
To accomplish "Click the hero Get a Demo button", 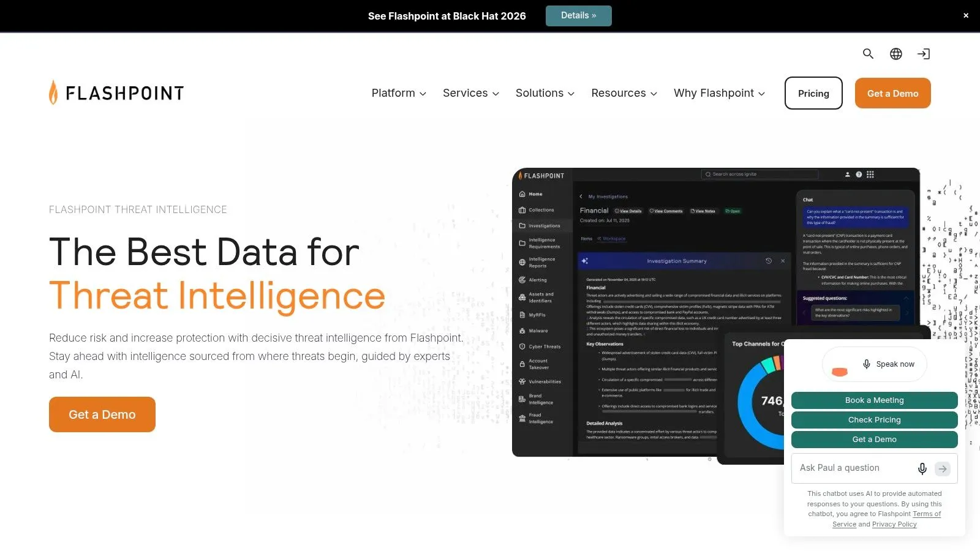I will coord(102,414).
